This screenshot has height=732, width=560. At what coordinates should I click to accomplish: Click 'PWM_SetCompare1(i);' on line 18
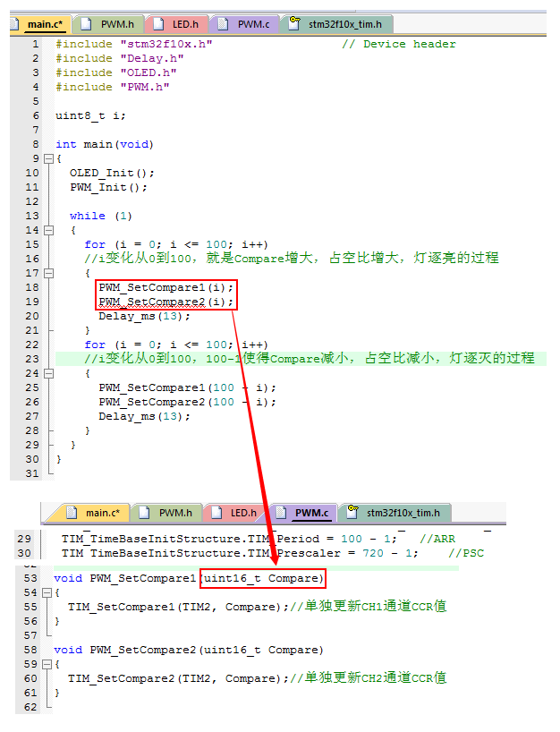[x=166, y=287]
